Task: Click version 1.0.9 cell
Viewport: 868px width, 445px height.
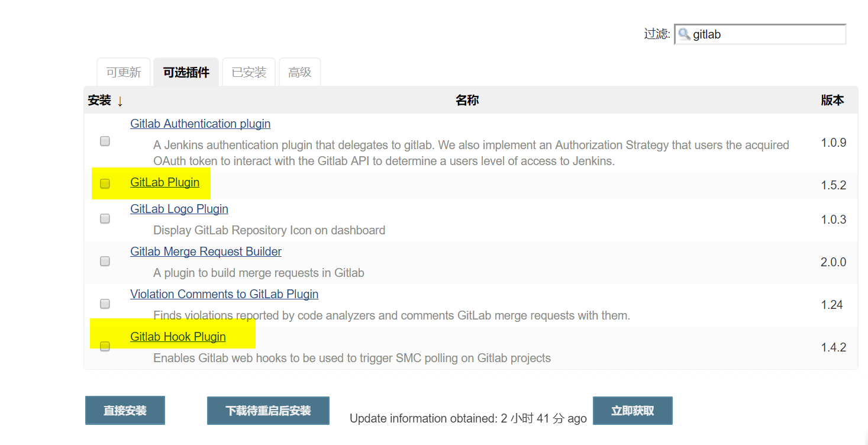Action: 834,143
